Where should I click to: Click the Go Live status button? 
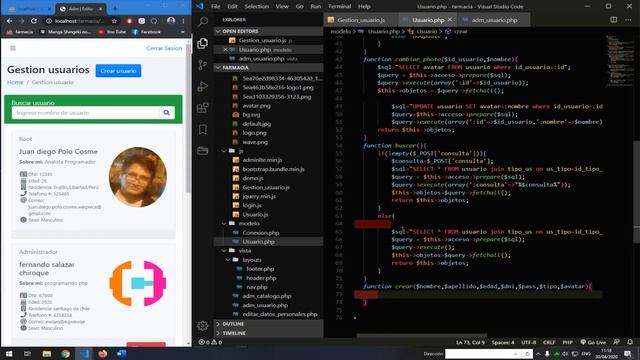593,342
